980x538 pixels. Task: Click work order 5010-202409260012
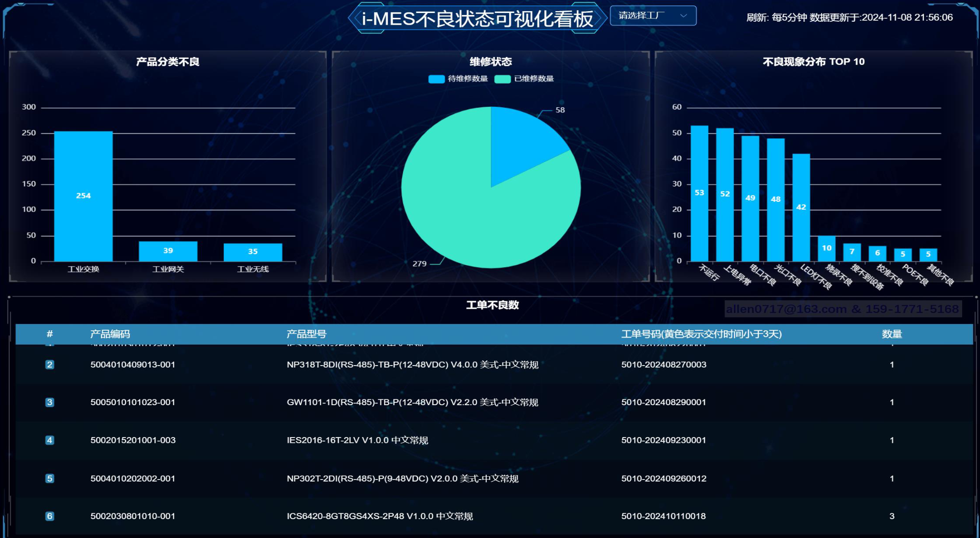[663, 479]
